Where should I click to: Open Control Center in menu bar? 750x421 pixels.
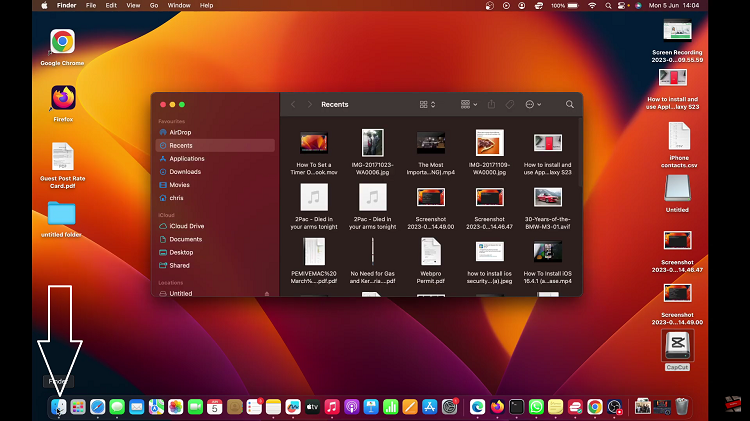pos(621,5)
